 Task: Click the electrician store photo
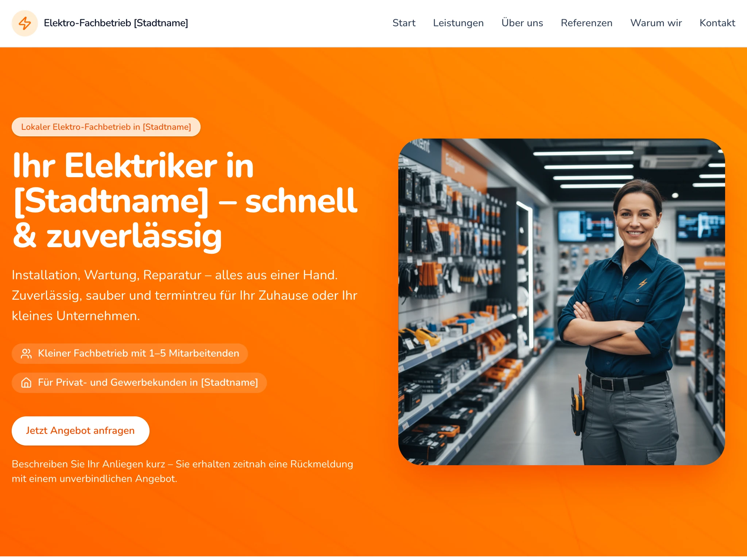point(562,302)
